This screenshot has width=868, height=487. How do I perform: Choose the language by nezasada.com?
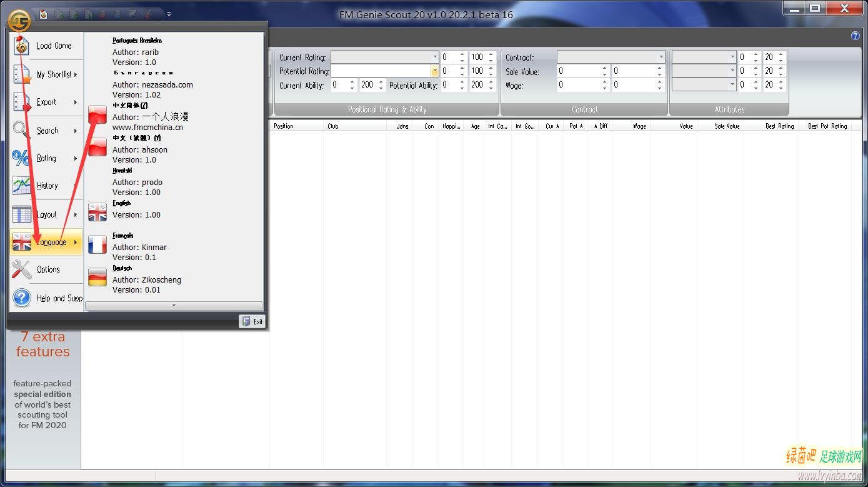pyautogui.click(x=174, y=84)
